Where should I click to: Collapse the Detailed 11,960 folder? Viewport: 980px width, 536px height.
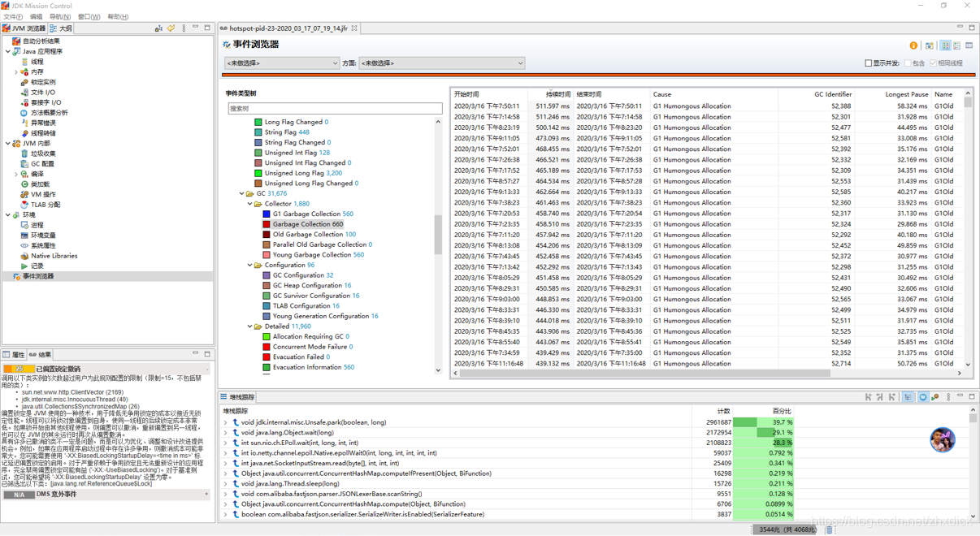(x=249, y=326)
